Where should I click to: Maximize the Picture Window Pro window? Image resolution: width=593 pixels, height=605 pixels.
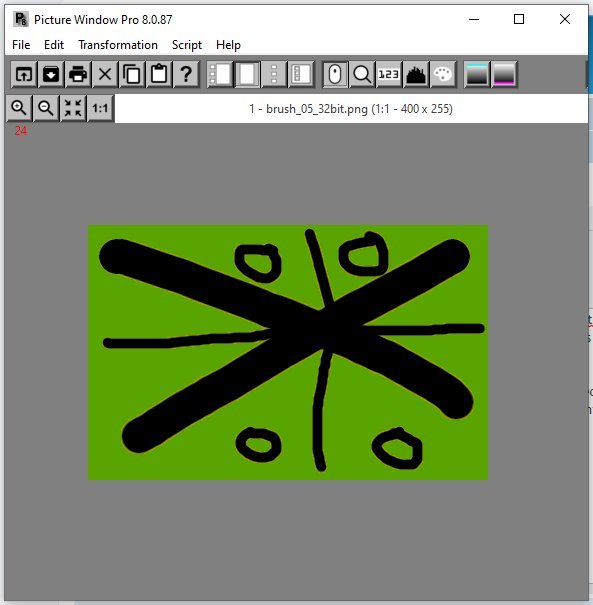519,19
